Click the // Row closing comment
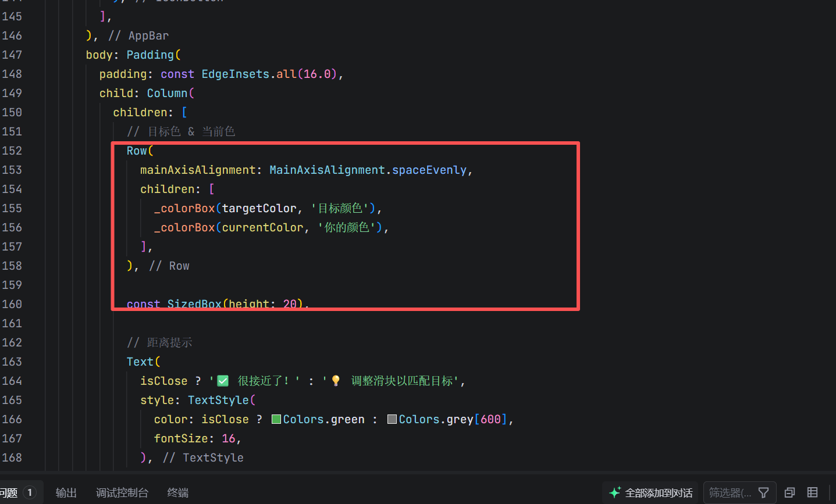Image resolution: width=836 pixels, height=504 pixels. coord(169,266)
